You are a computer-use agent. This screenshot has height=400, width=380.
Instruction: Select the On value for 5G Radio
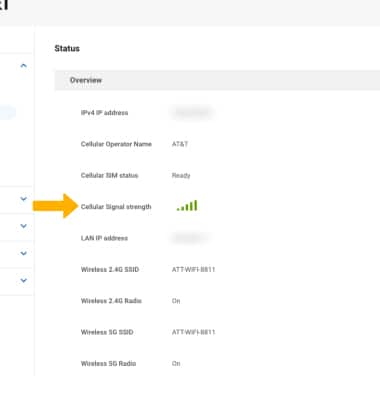pyautogui.click(x=176, y=363)
